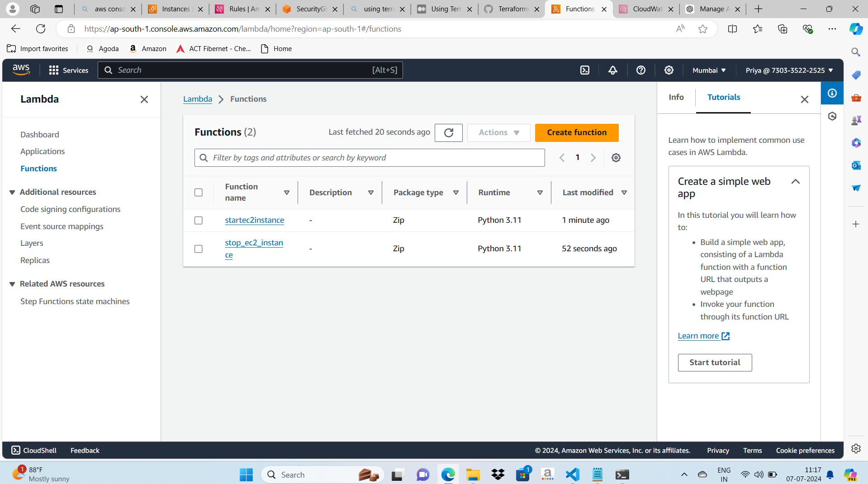The width and height of the screenshot is (868, 484).
Task: Focus the AWS services search bar
Action: 250,70
